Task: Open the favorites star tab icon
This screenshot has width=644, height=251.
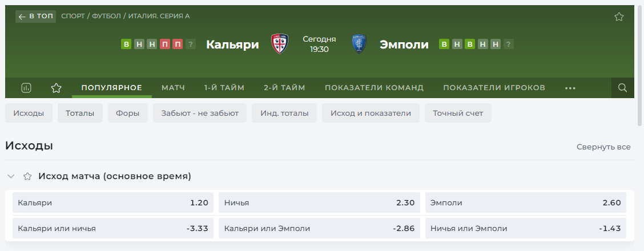Action: (56, 88)
